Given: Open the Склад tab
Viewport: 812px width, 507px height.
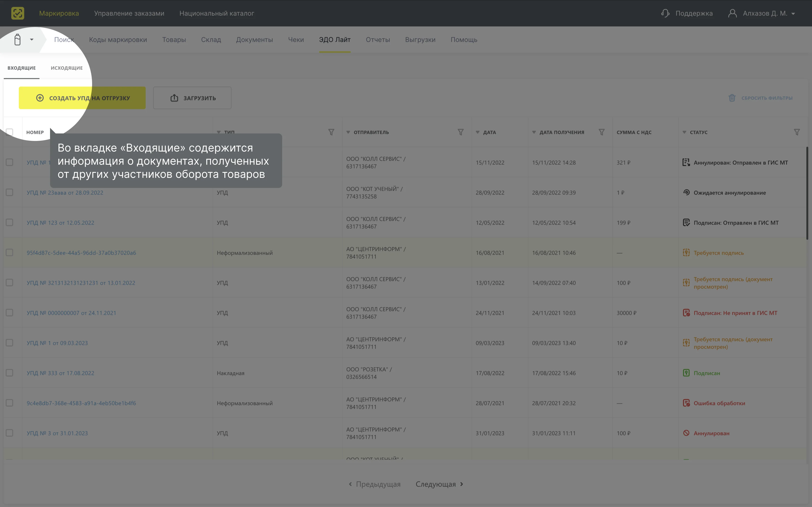Looking at the screenshot, I should point(211,39).
